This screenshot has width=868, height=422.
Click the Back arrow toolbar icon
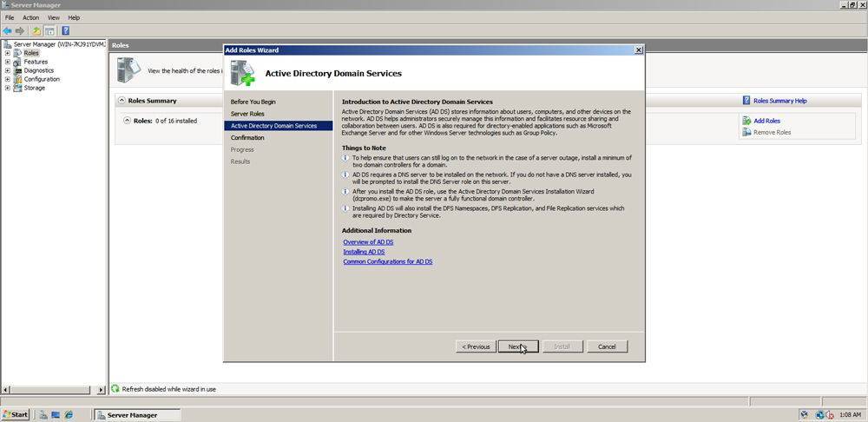coord(8,31)
